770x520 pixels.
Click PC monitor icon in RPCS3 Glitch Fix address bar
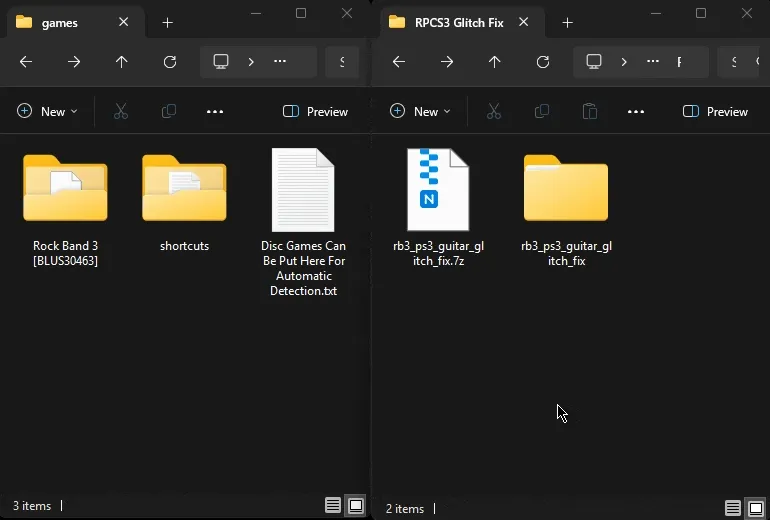(x=594, y=62)
